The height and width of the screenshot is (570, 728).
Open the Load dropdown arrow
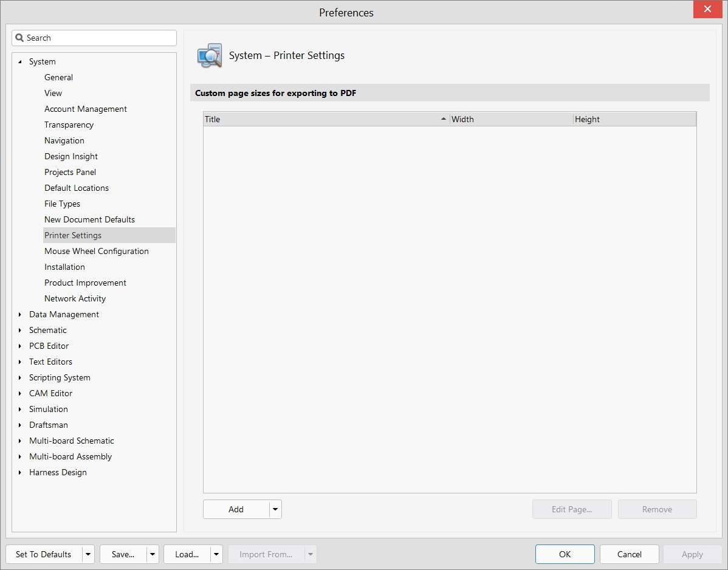point(216,554)
